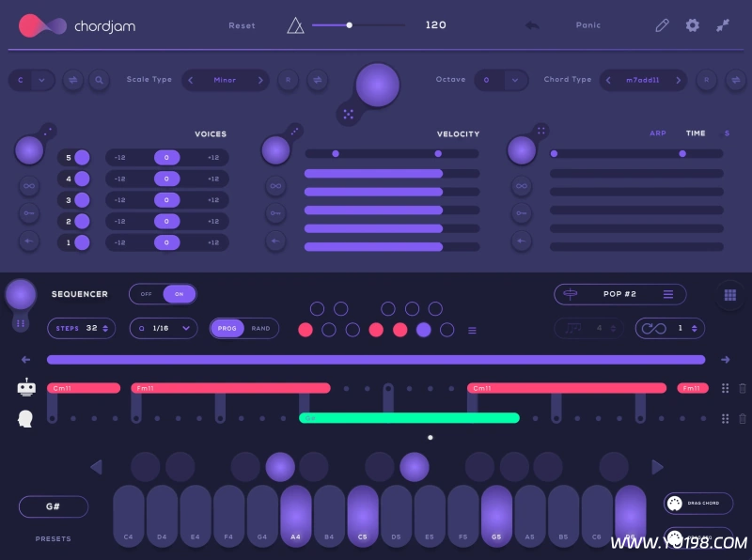Open the Octave dropdown
Viewport: 752px width, 560px height.
501,81
